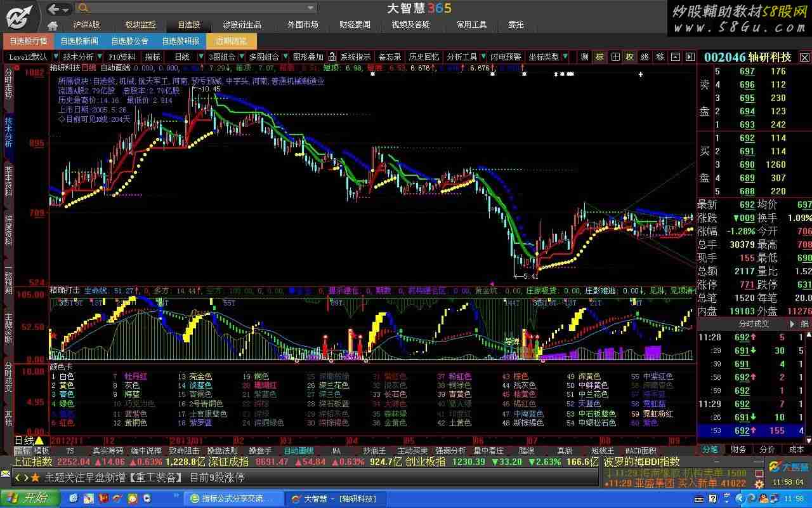Click the home icon in navigation bar
The width and height of the screenshot is (812, 508).
tap(53, 25)
